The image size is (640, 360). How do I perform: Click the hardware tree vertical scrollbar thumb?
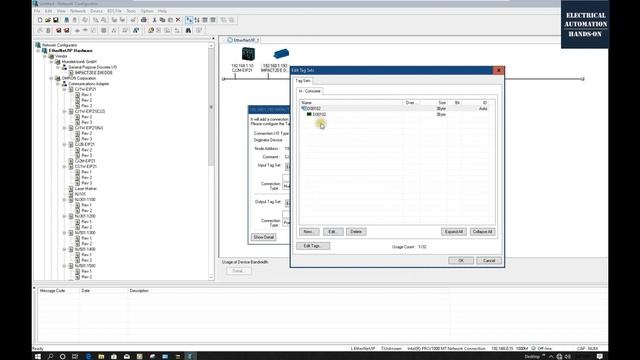[x=211, y=107]
